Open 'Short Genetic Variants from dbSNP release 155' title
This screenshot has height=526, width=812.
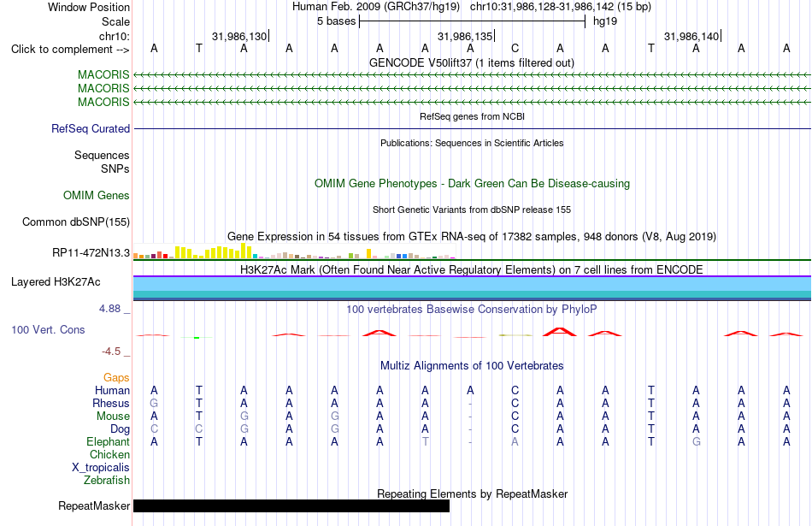pos(472,210)
